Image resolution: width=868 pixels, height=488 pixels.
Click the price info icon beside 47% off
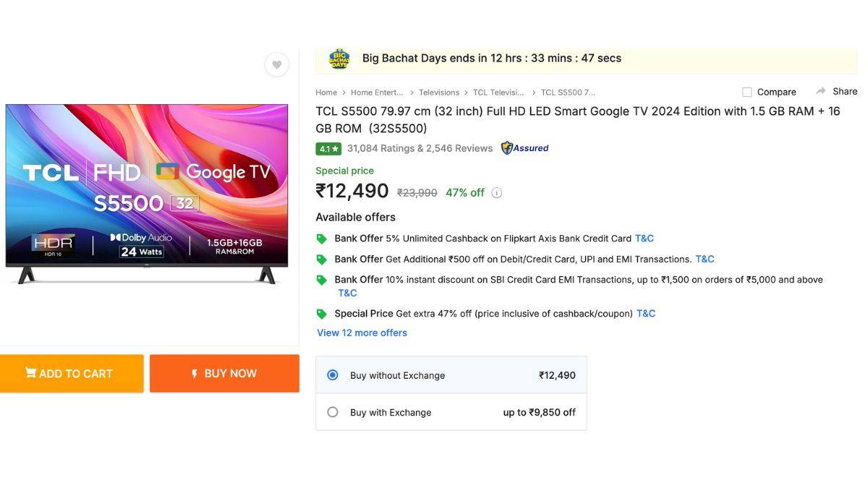coord(496,193)
